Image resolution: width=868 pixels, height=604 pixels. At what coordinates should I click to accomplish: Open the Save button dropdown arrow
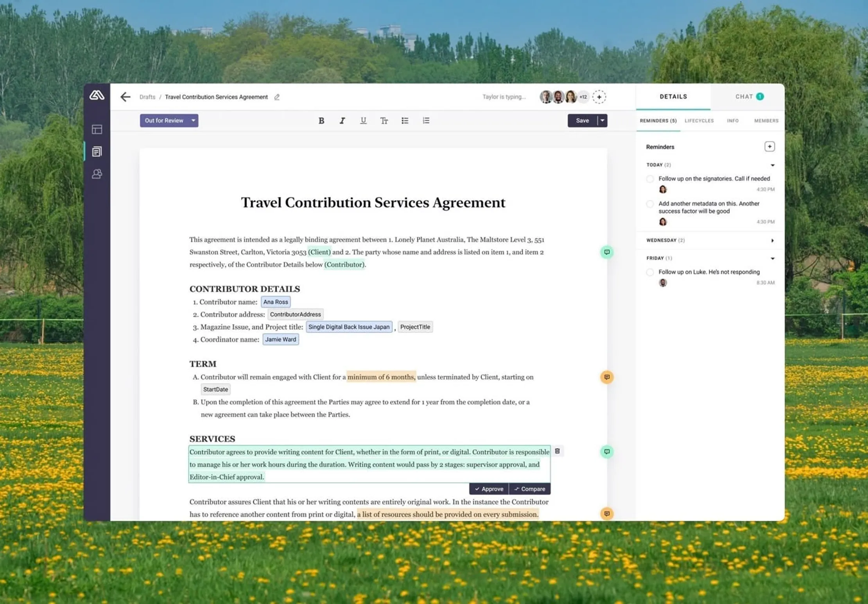point(603,121)
